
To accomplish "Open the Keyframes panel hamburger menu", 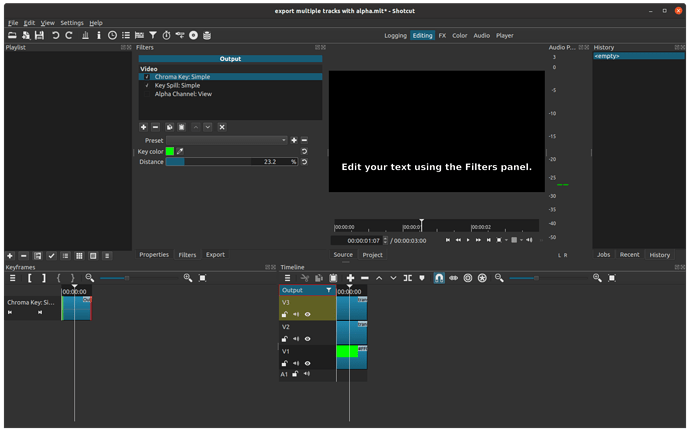I will [x=13, y=278].
